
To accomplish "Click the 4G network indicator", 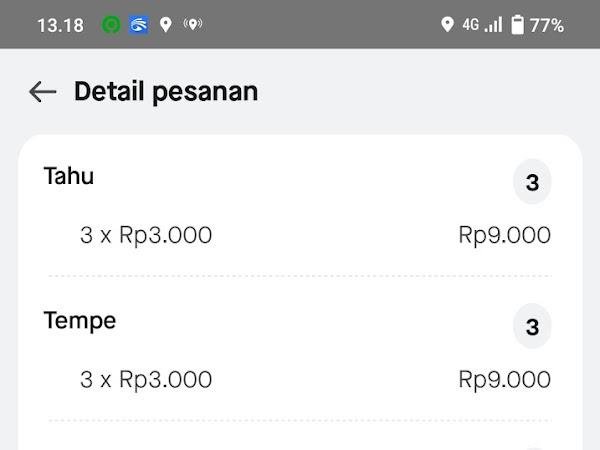I will [471, 25].
